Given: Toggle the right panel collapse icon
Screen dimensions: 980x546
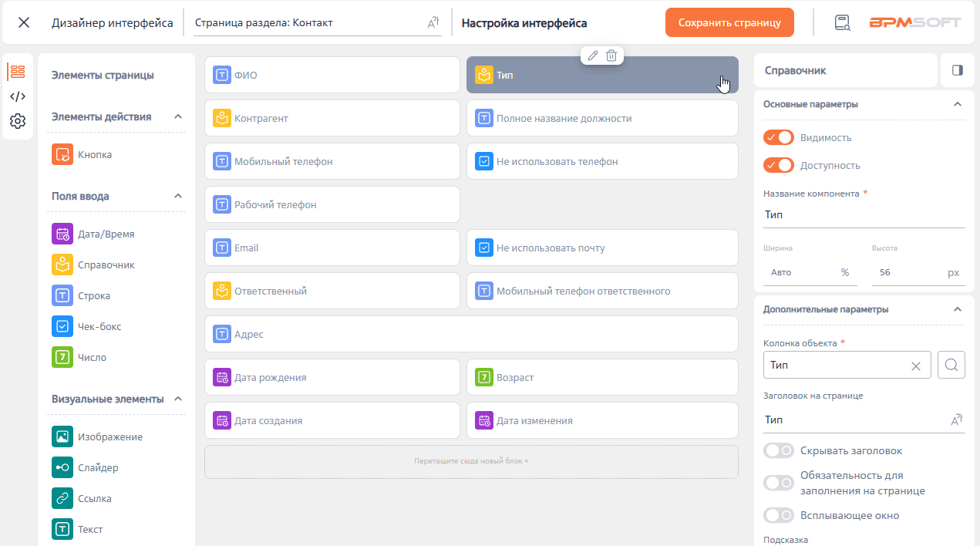Looking at the screenshot, I should coord(958,70).
